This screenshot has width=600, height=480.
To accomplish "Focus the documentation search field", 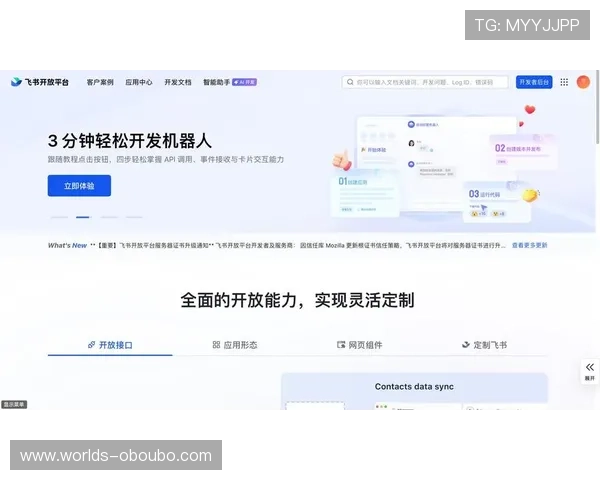I will click(x=425, y=82).
